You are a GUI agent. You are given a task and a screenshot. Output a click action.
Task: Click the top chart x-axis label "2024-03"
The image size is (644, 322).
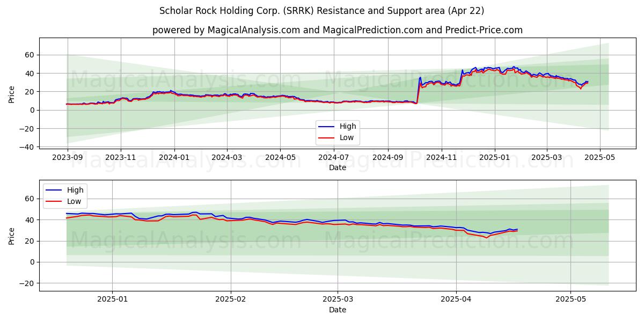(x=226, y=159)
